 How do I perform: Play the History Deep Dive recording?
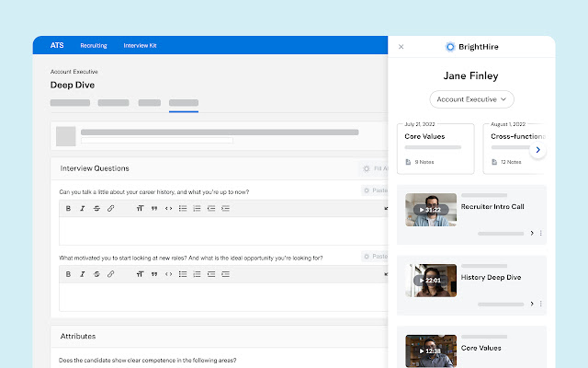point(431,280)
